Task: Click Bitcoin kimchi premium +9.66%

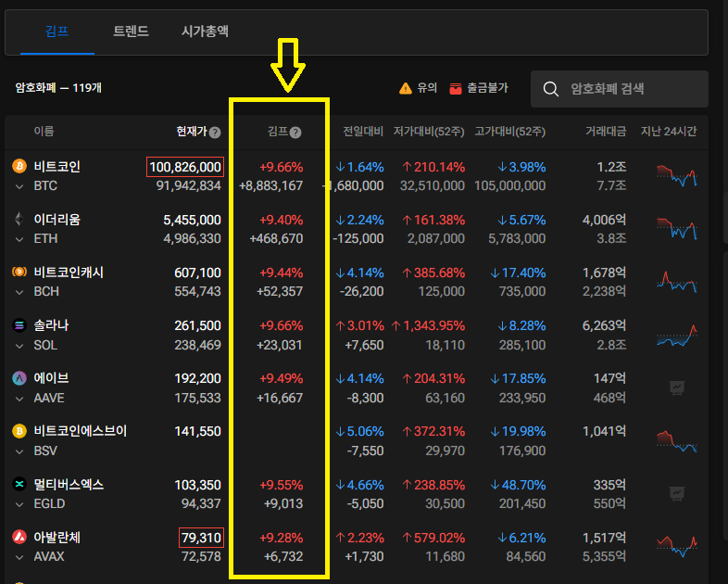Action: point(281,167)
